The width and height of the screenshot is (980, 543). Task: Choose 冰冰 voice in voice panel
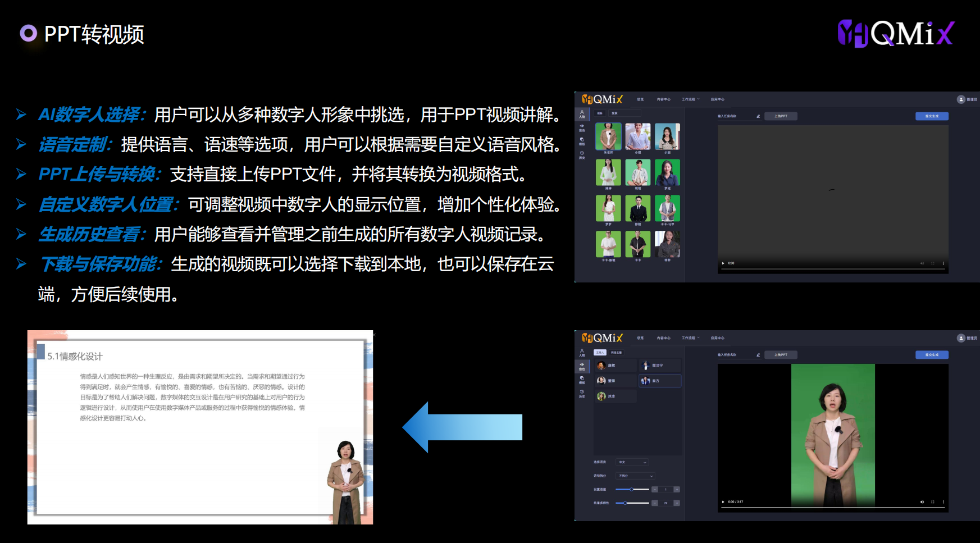[616, 396]
